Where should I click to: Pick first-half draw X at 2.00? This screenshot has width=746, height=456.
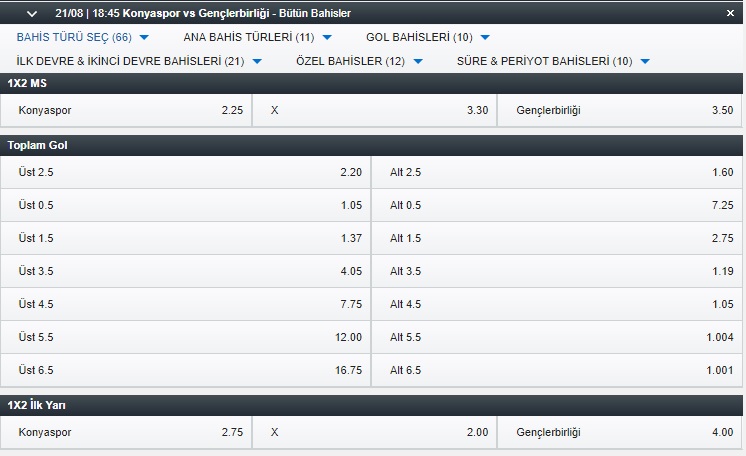pyautogui.click(x=374, y=432)
